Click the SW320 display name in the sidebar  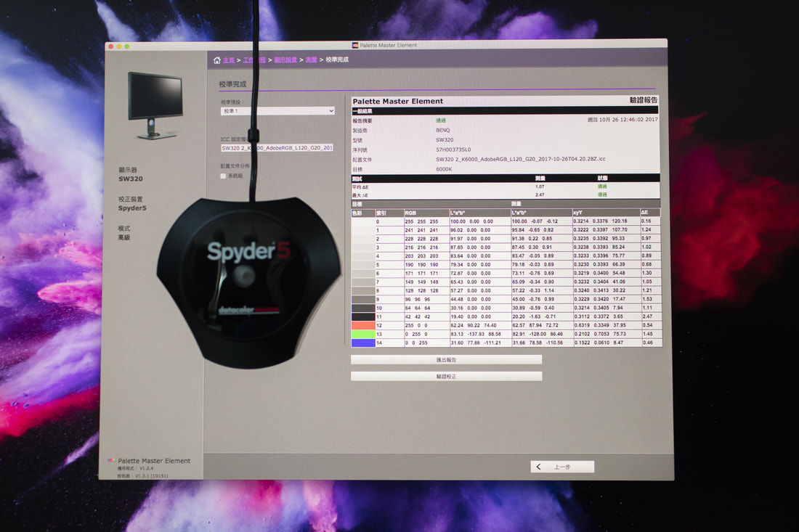[x=131, y=179]
